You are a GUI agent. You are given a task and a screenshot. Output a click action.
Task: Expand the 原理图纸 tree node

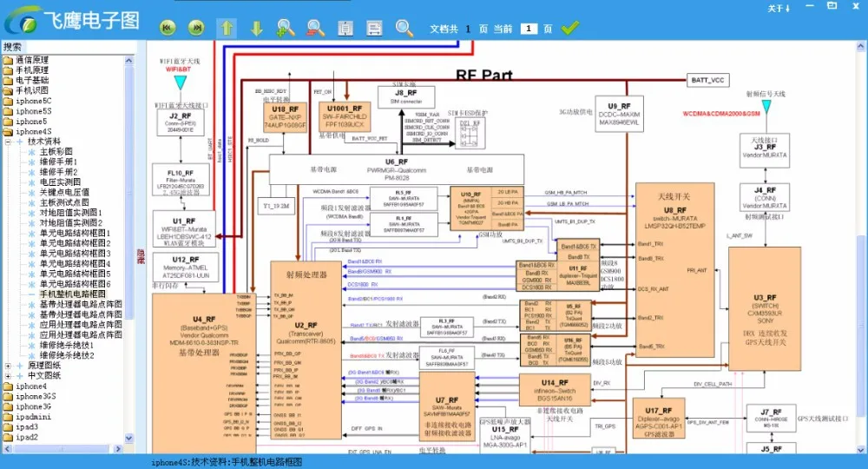[x=9, y=366]
